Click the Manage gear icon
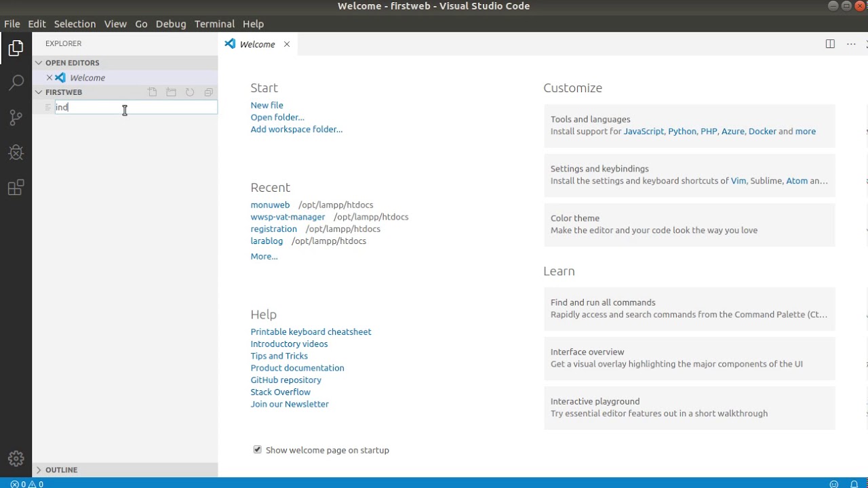Image resolution: width=868 pixels, height=488 pixels. (16, 459)
